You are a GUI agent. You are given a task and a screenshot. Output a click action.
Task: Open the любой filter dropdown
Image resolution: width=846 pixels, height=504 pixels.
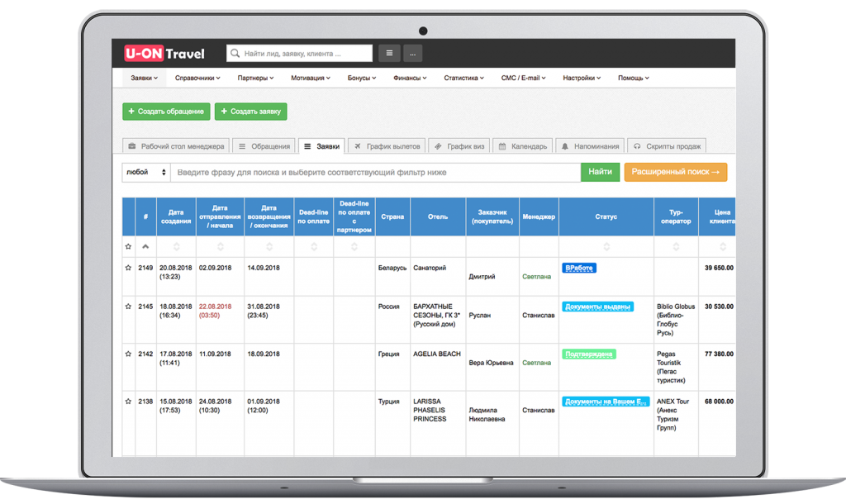coord(146,172)
